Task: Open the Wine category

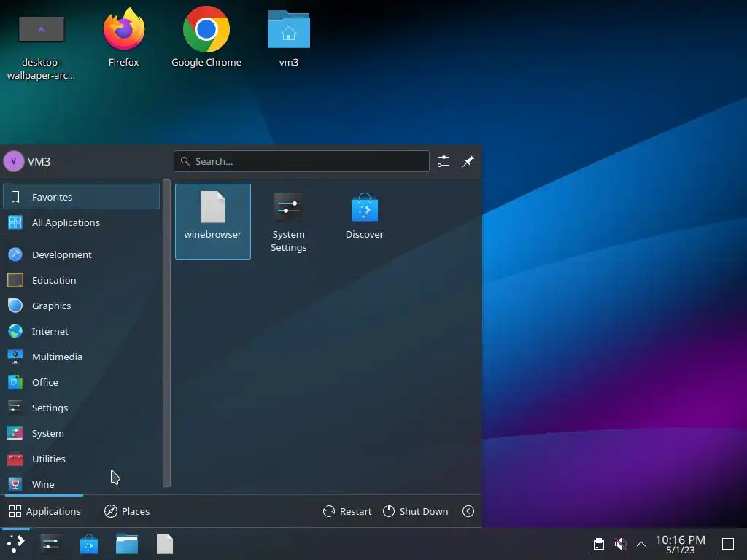Action: (82, 484)
